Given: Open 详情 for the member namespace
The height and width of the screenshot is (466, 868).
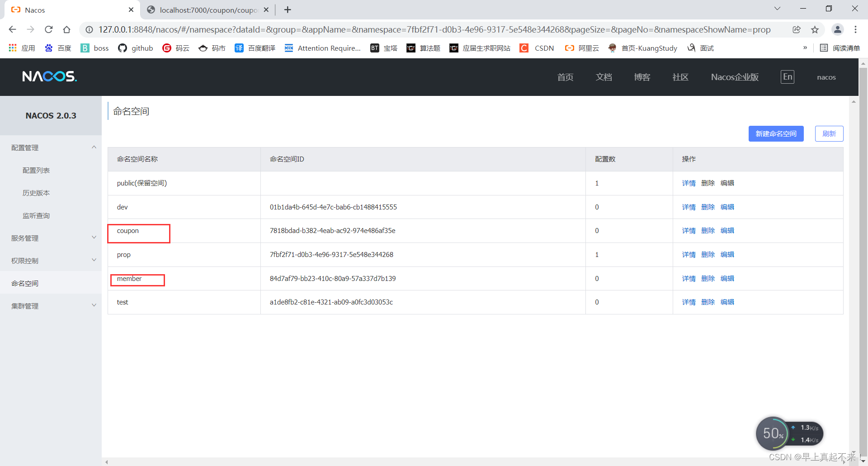Looking at the screenshot, I should pyautogui.click(x=689, y=278).
